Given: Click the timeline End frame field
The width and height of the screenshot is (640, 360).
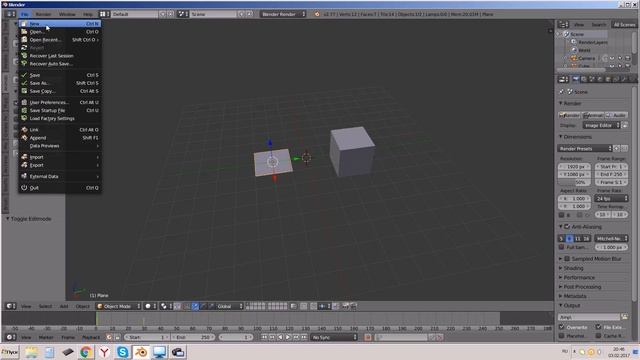Looking at the screenshot, I should pos(193,338).
